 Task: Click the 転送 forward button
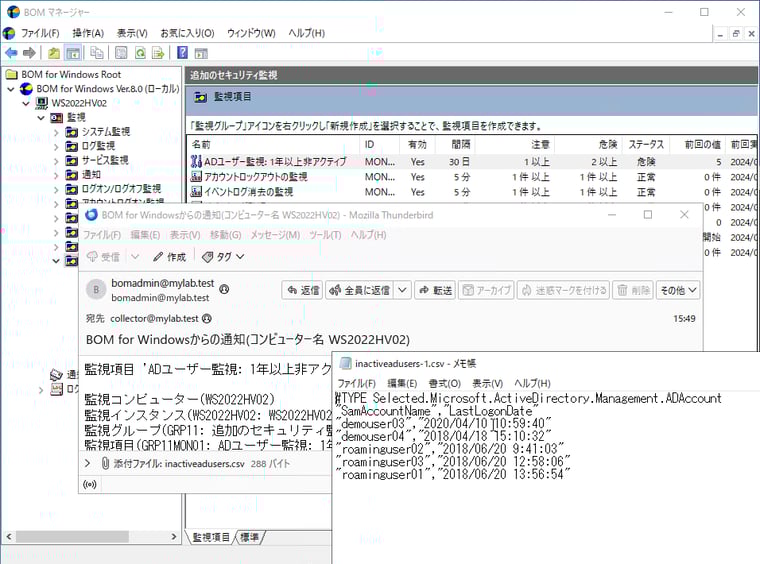click(x=435, y=290)
